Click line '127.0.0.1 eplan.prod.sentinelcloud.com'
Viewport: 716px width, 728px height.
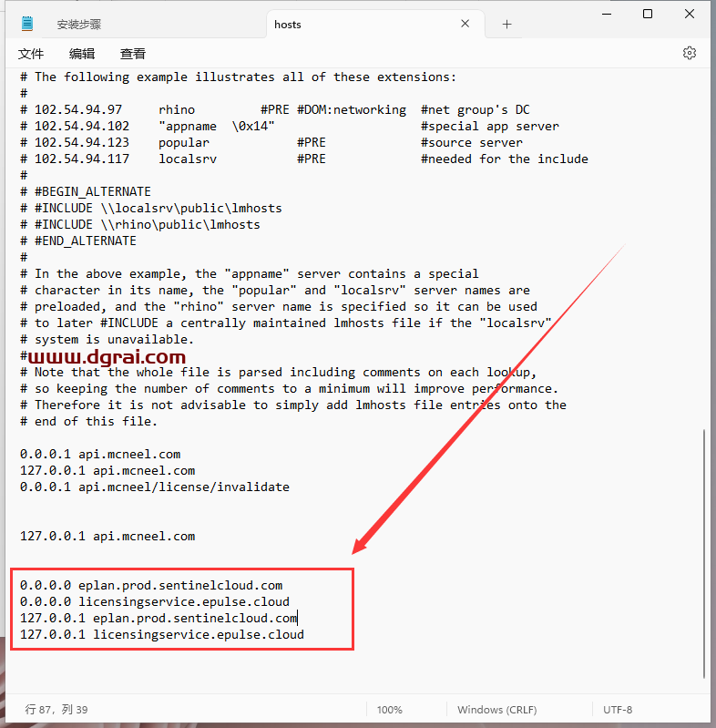coord(159,619)
